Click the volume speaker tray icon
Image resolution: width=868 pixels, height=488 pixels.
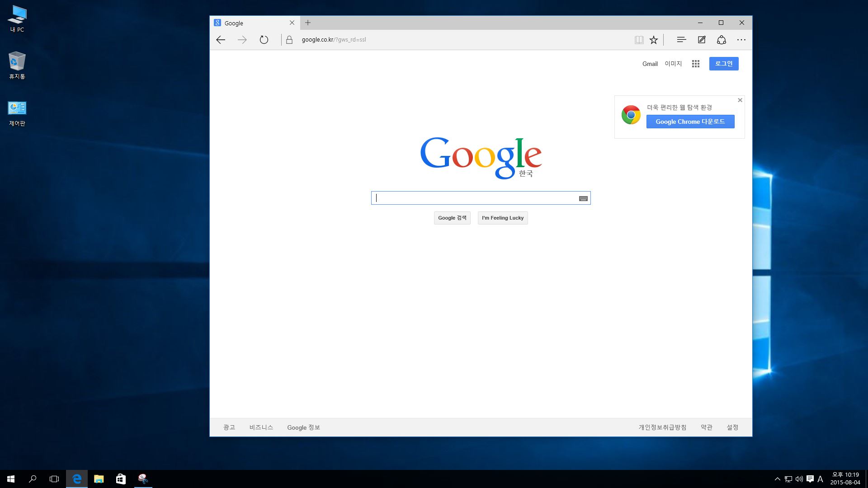coord(799,479)
